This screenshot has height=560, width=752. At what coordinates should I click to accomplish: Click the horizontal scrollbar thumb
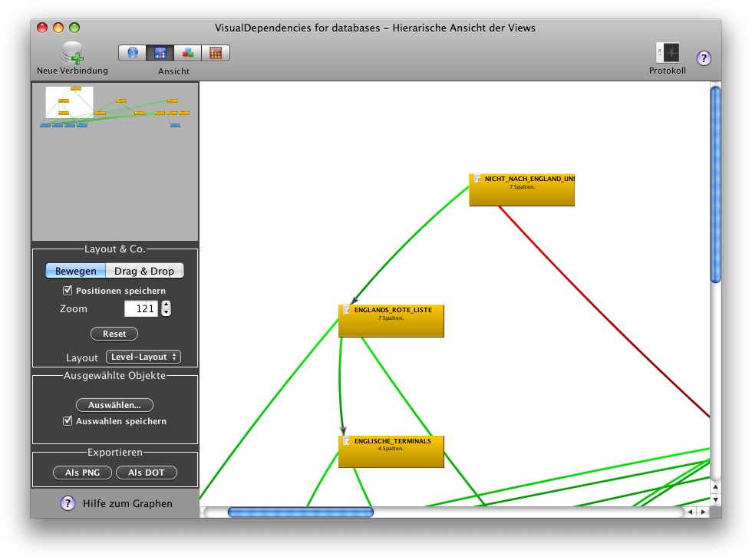(301, 512)
